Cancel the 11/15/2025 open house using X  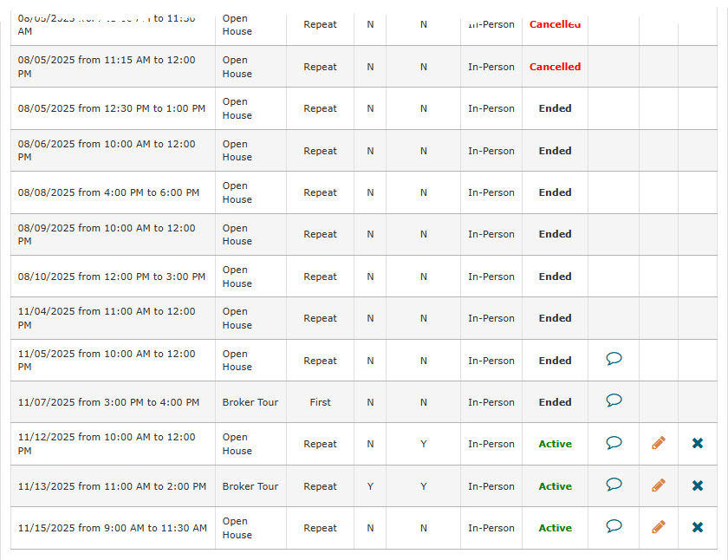pos(698,528)
